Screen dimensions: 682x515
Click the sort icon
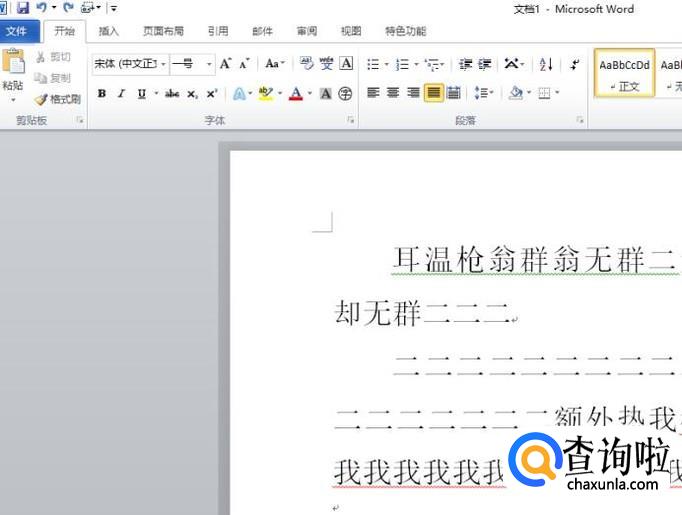click(546, 64)
